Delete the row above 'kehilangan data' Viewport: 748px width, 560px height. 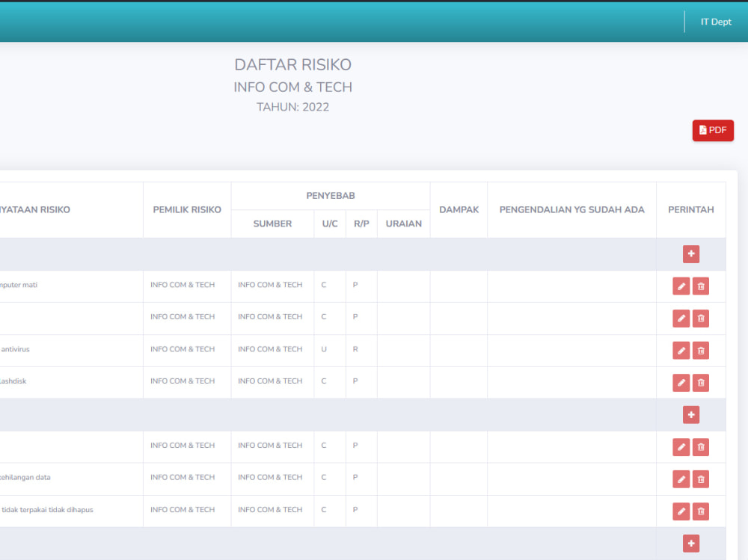tap(701, 447)
